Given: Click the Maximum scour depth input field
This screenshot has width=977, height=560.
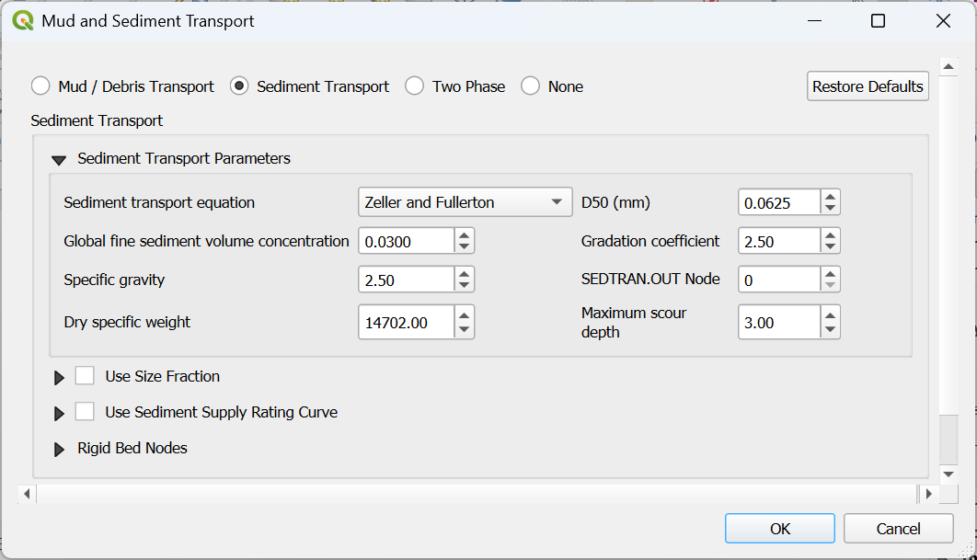Looking at the screenshot, I should coord(778,323).
